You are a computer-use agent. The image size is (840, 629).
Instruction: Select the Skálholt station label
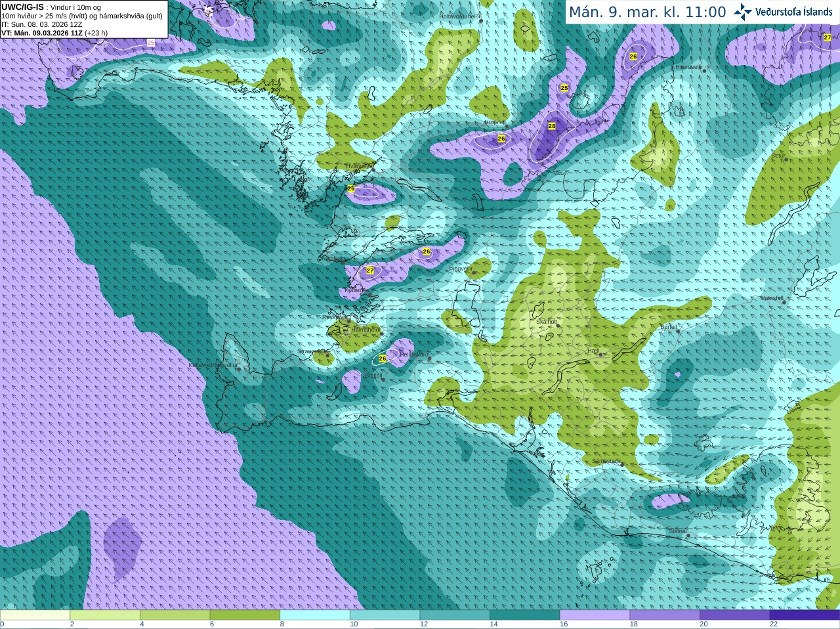[x=547, y=322]
